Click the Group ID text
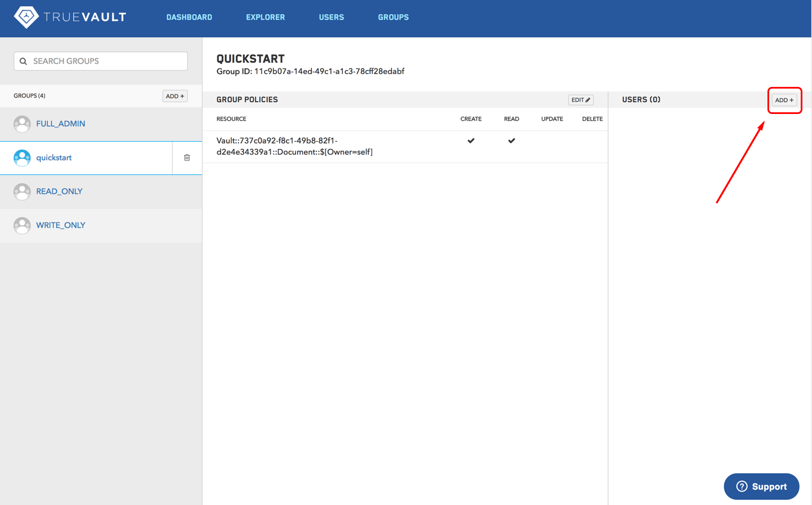Viewport: 812px width, 505px height. coord(310,71)
